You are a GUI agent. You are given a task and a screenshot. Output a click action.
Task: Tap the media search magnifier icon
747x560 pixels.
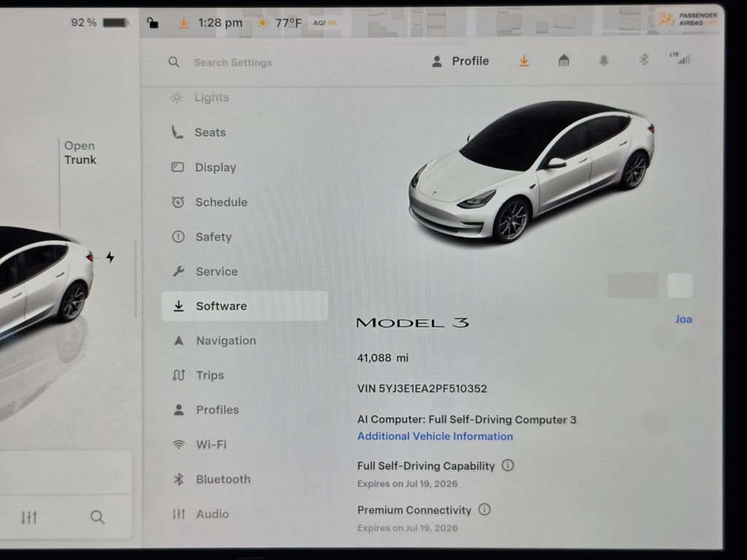[97, 517]
